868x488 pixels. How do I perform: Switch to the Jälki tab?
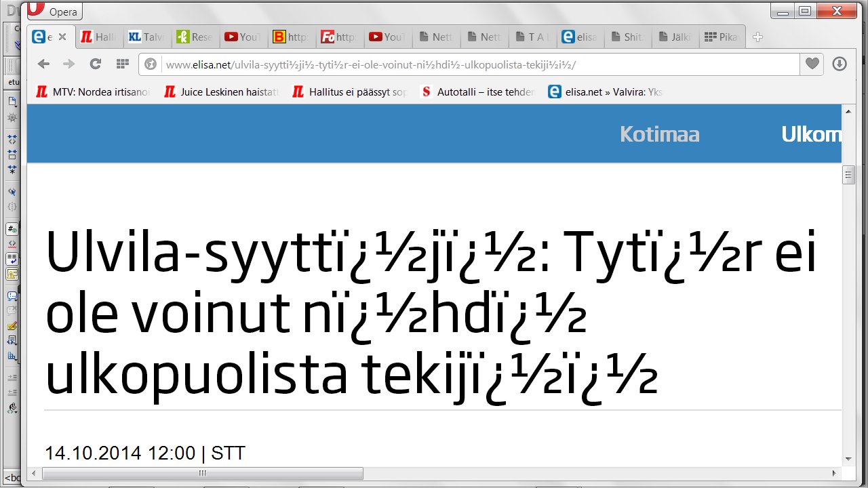click(675, 37)
